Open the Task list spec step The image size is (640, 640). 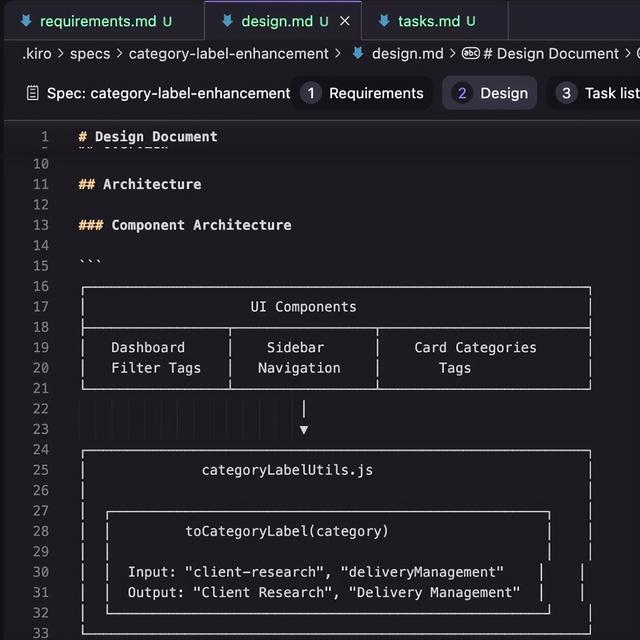click(598, 93)
